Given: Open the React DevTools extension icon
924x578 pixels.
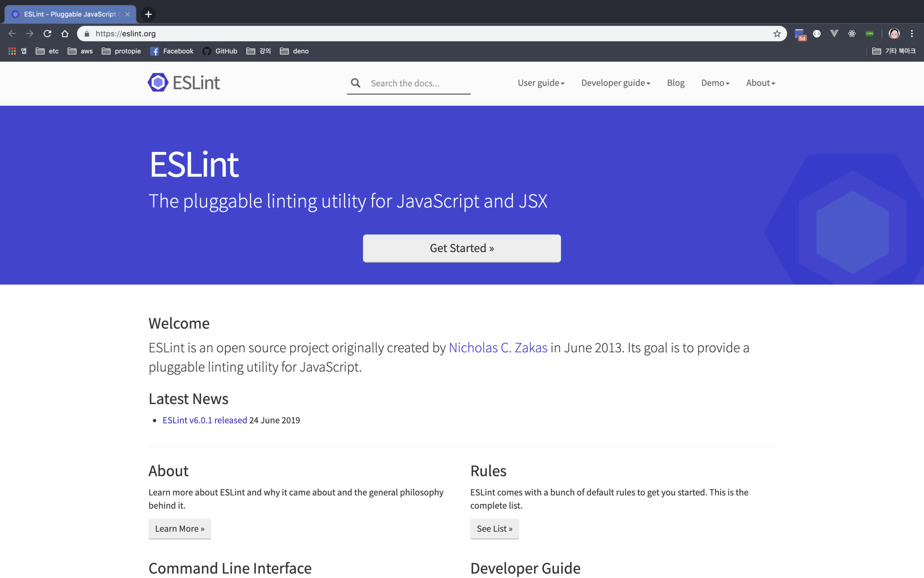Looking at the screenshot, I should [852, 33].
